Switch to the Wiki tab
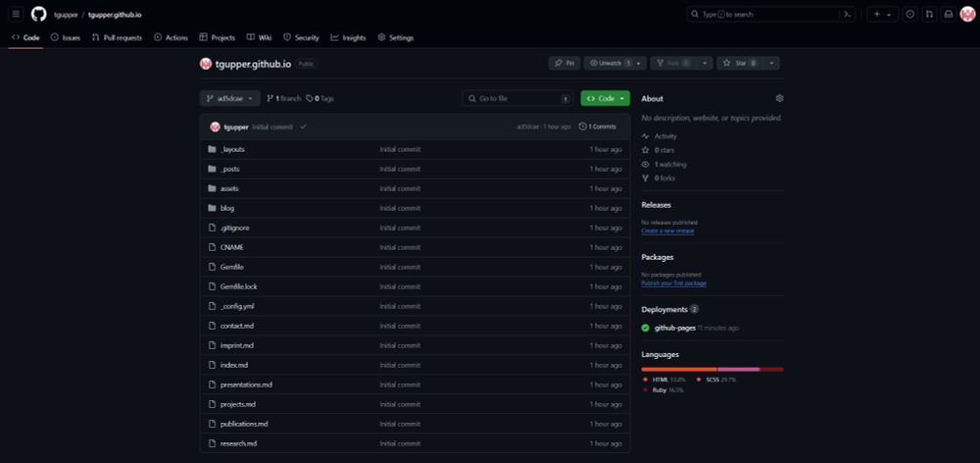 (x=259, y=37)
